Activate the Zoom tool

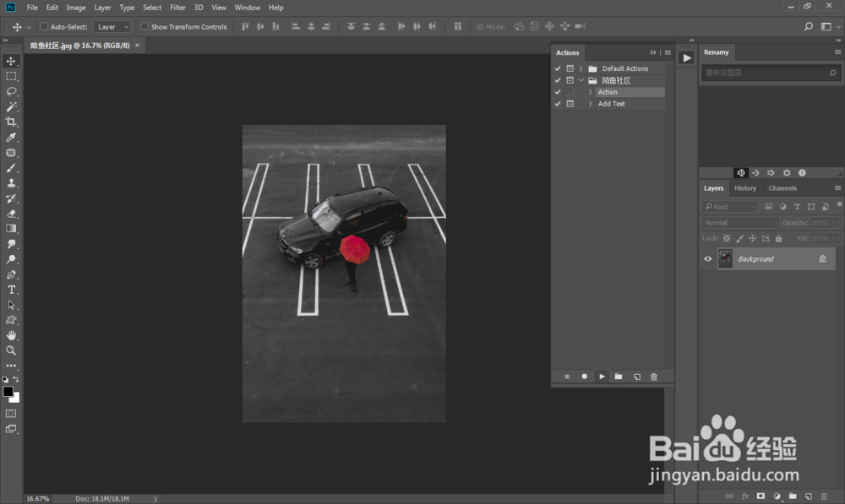12,350
